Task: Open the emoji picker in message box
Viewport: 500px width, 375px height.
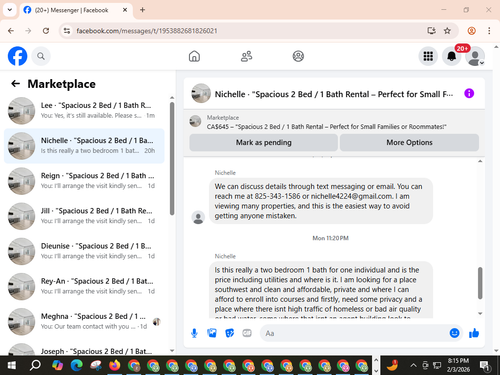Action: coord(454,333)
